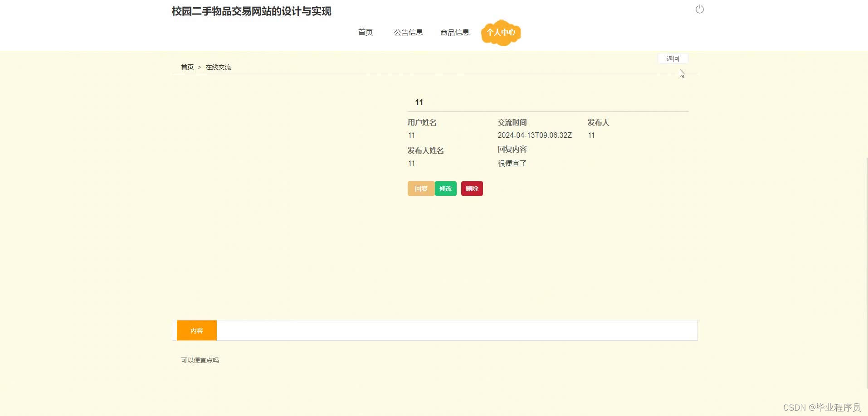
Task: Click the red 删除 button
Action: [472, 189]
